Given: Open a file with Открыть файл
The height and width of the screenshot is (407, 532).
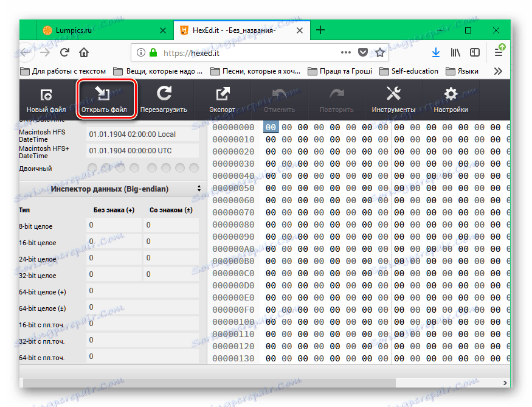Looking at the screenshot, I should point(104,99).
